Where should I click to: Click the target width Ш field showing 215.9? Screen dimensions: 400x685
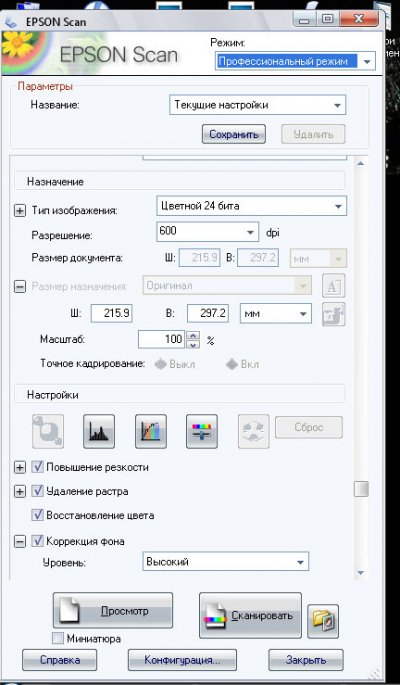pos(111,314)
